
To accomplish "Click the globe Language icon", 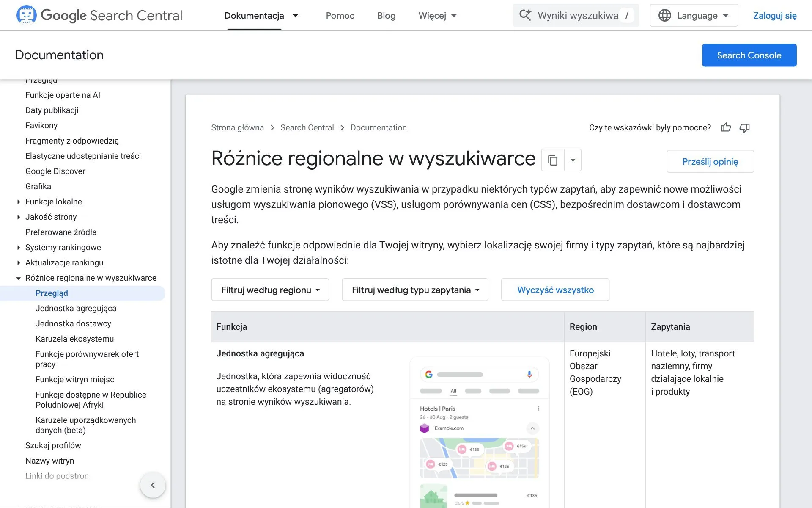I will click(x=665, y=15).
